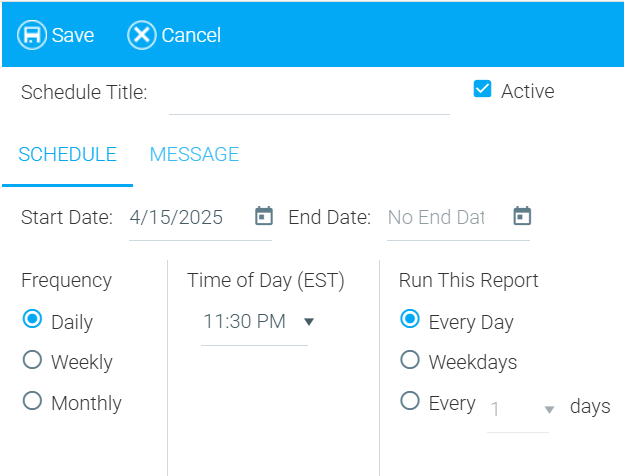Select the Monthly frequency option
This screenshot has height=476, width=624.
coord(32,402)
